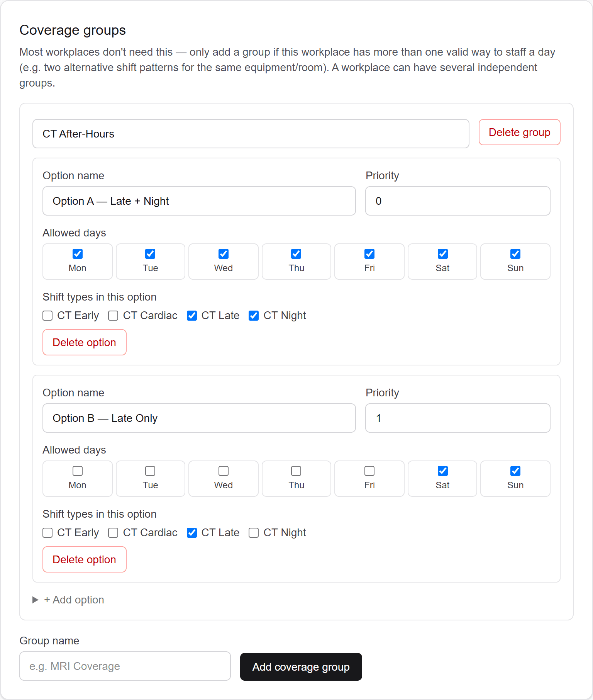The image size is (593, 700).
Task: Enable CT Early in Option B shift types
Action: (47, 533)
